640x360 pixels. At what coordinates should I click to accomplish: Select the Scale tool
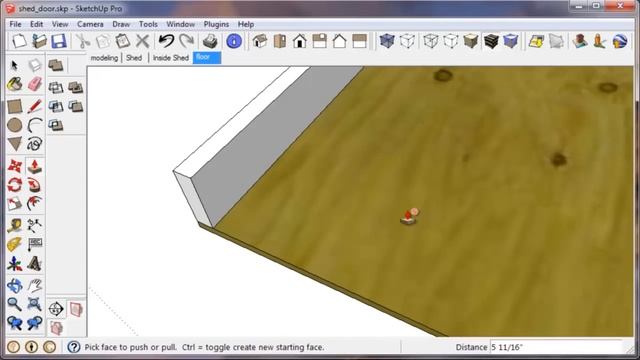tap(15, 204)
